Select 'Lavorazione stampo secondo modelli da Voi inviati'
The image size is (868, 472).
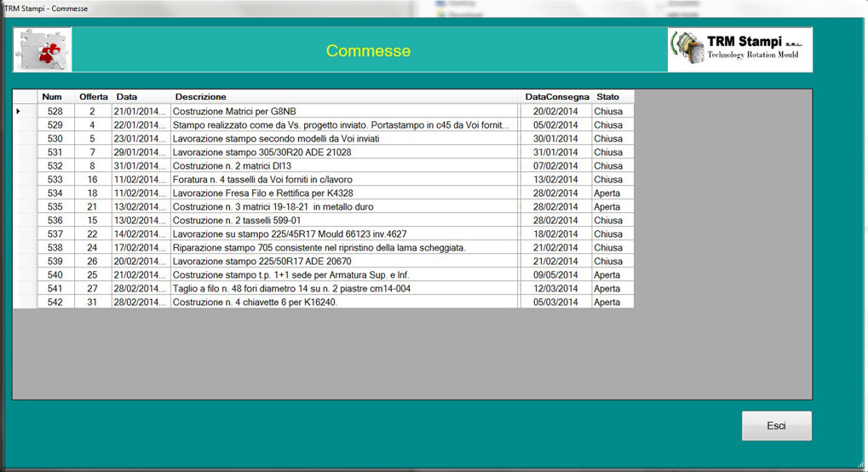pyautogui.click(x=346, y=139)
